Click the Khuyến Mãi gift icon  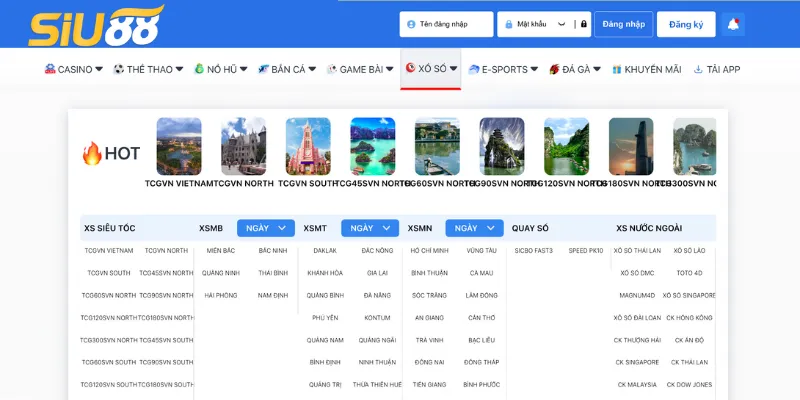(x=617, y=69)
